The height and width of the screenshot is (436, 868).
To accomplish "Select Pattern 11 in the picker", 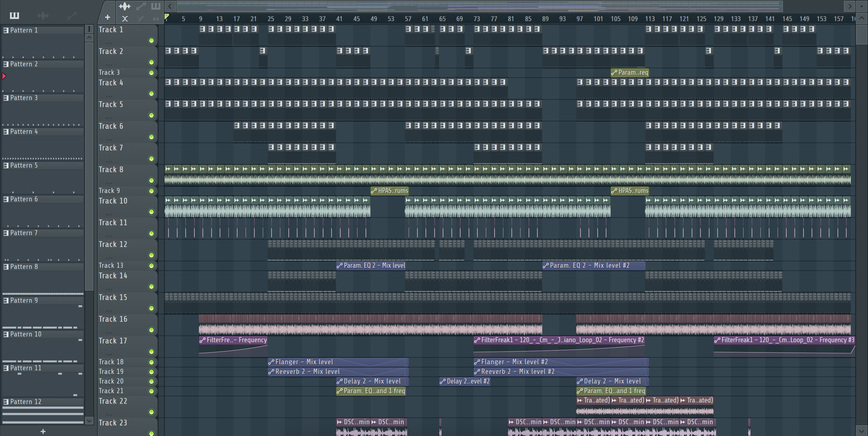I will pyautogui.click(x=43, y=368).
